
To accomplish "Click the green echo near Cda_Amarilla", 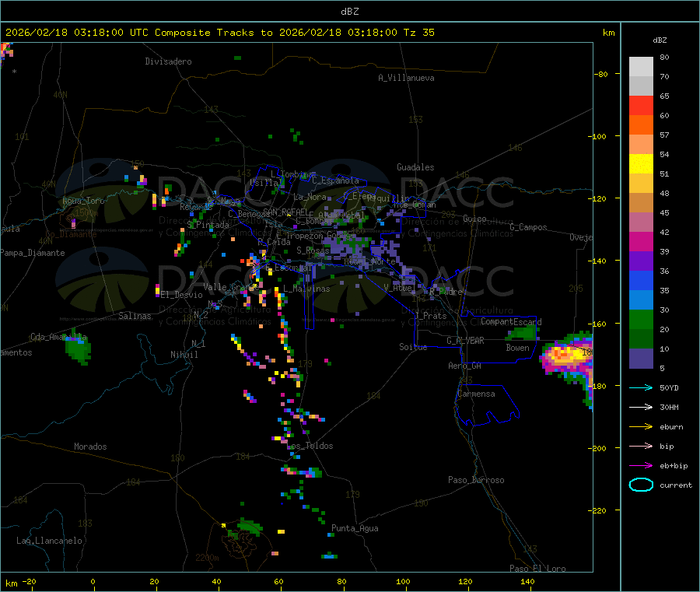I will (x=78, y=349).
